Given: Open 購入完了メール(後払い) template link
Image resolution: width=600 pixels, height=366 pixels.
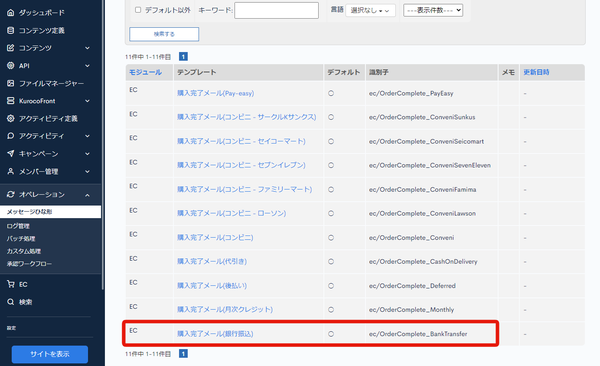Looking at the screenshot, I should click(x=212, y=286).
